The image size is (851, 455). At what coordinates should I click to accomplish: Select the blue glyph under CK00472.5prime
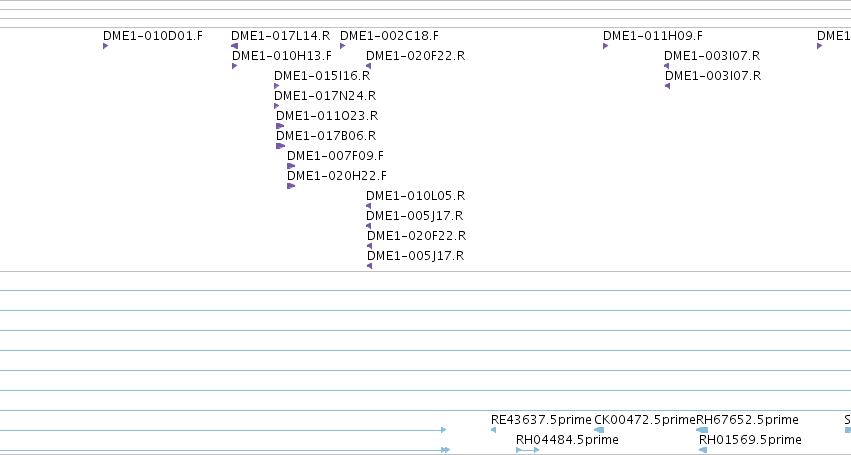(599, 431)
